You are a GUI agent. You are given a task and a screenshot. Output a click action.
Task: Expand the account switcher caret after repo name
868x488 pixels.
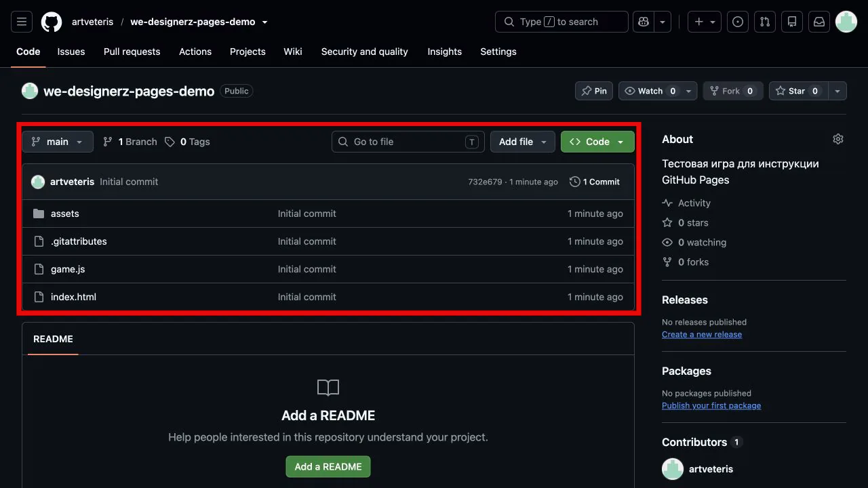264,22
